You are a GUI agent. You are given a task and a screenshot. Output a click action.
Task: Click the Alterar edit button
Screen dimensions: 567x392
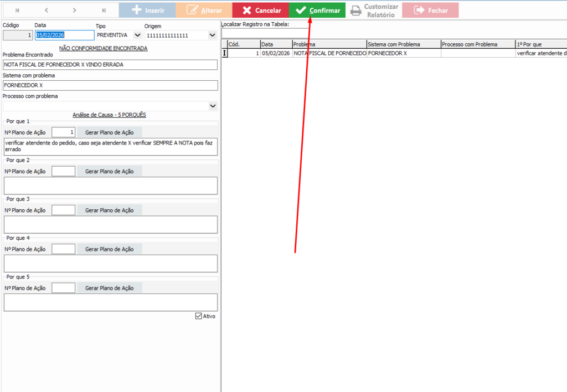pos(204,10)
